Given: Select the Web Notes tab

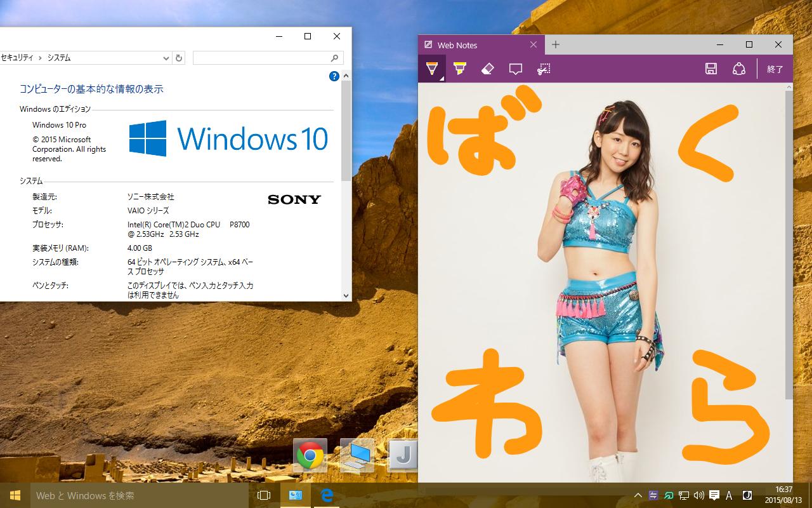Looking at the screenshot, I should click(x=480, y=44).
